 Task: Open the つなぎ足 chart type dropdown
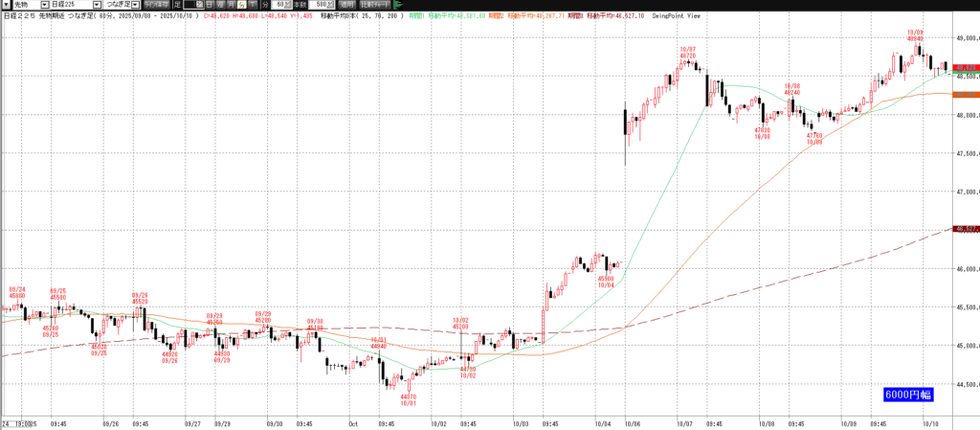coord(134,5)
